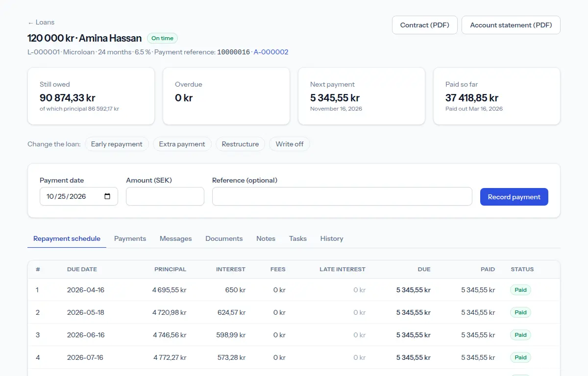Screen dimensions: 588x376
Task: Click the Amount (SEK) input field
Action: pos(165,196)
